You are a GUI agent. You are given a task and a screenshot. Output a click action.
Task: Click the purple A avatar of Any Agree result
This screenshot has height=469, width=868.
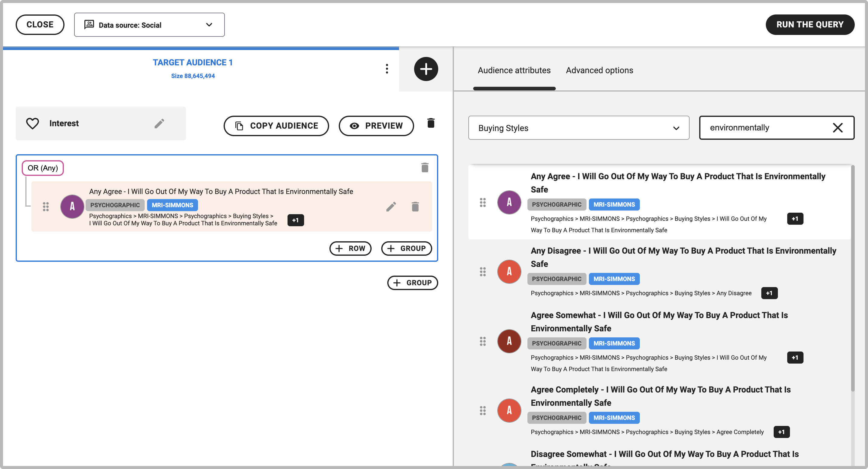click(x=509, y=202)
